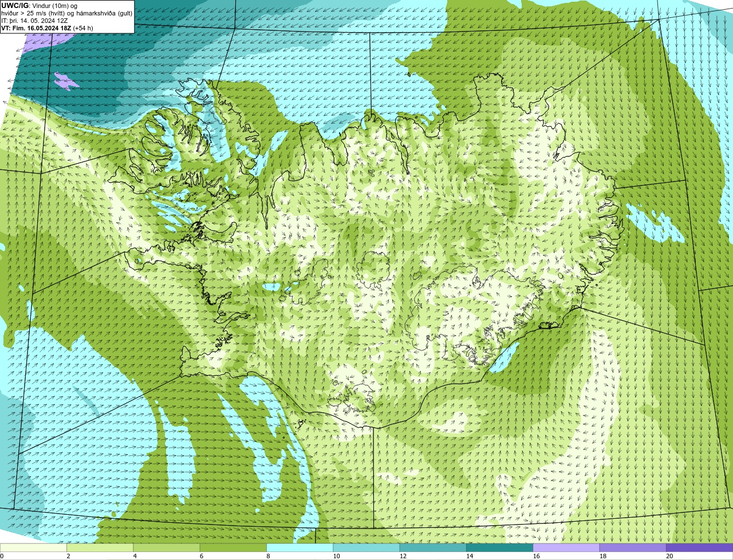
Task: Select the legend scale value "14"
Action: click(469, 556)
